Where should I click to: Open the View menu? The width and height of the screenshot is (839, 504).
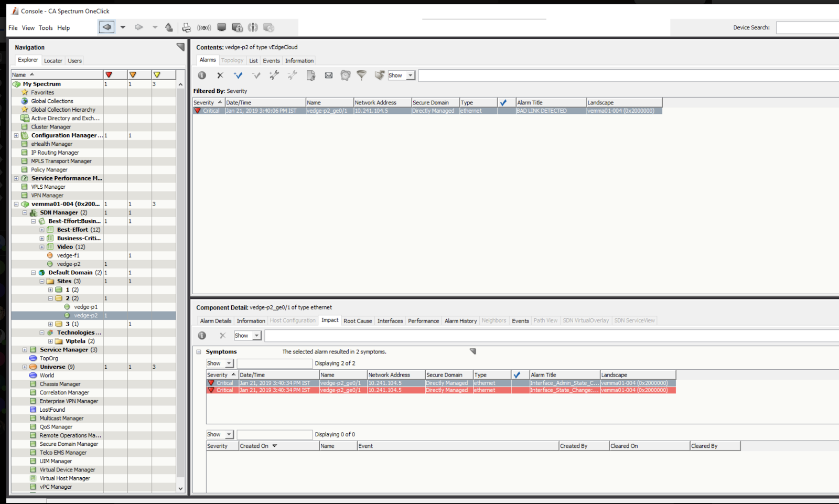coord(28,28)
